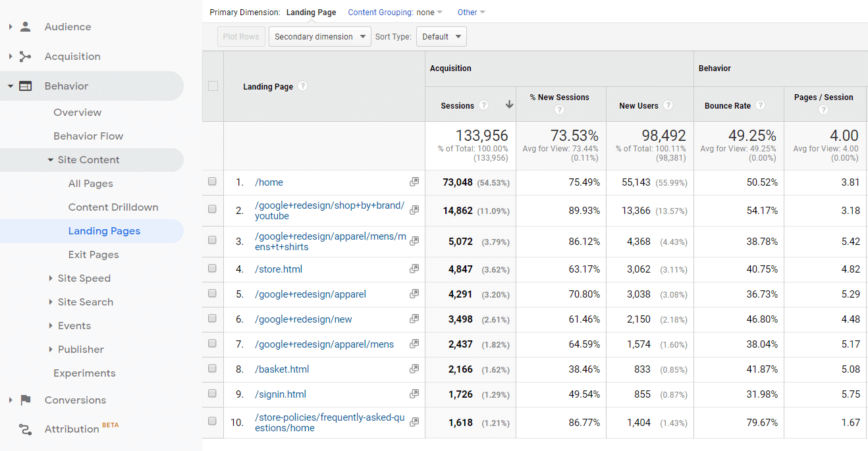Click the Audience person icon
This screenshot has width=868, height=451.
click(26, 27)
